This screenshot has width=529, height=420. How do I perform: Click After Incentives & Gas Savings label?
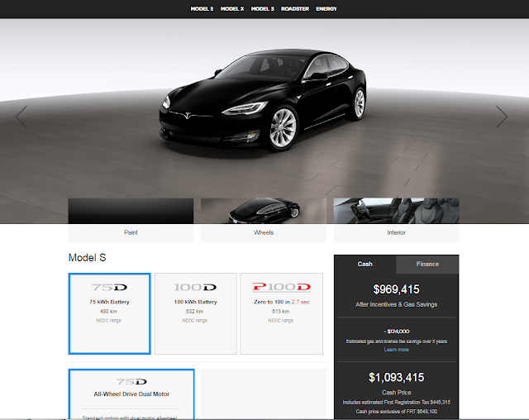(397, 304)
